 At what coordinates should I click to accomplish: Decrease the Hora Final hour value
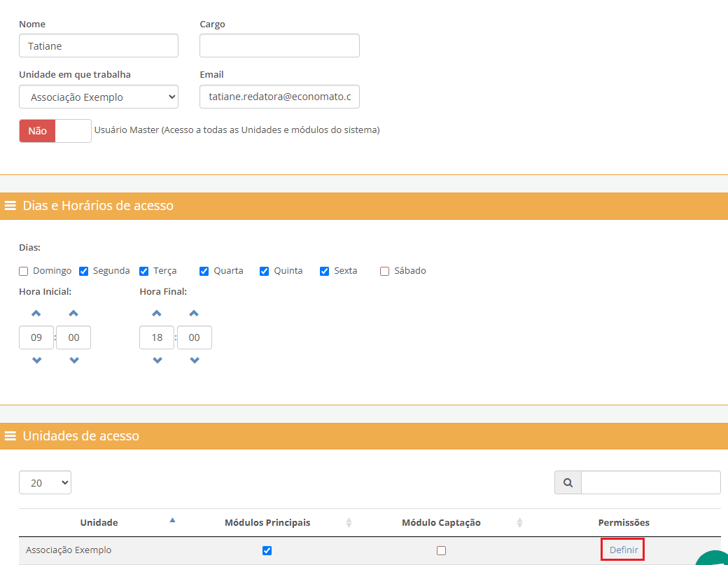point(157,361)
